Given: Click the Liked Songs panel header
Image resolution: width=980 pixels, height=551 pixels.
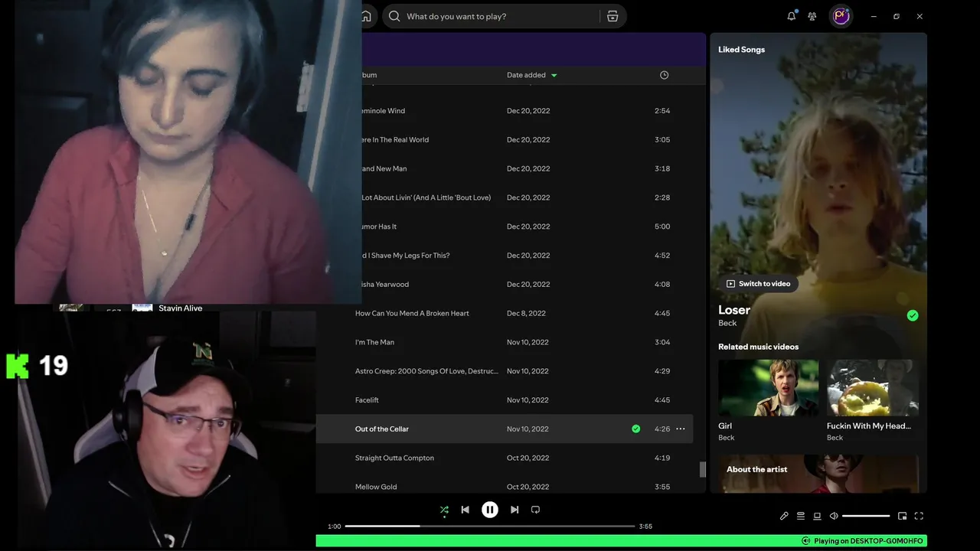Looking at the screenshot, I should pos(741,50).
